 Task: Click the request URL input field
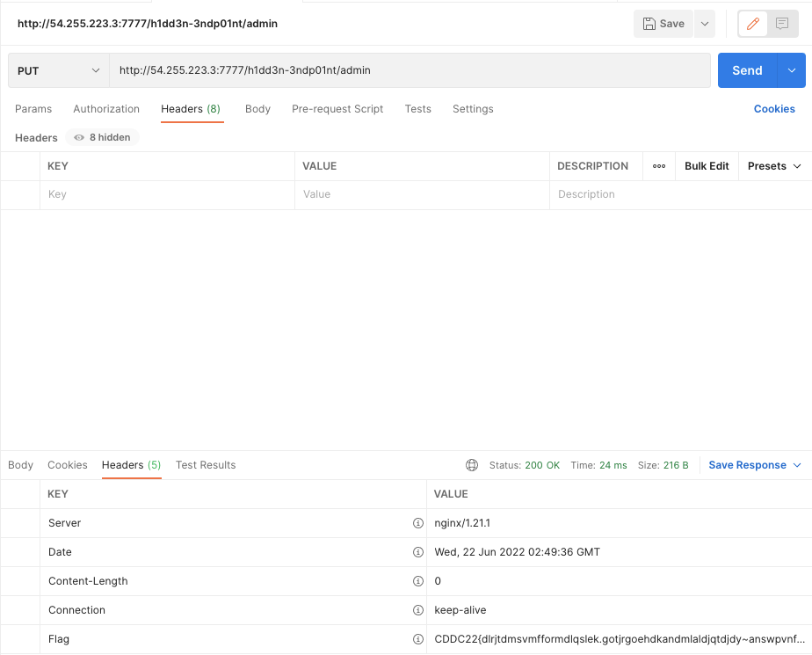click(410, 70)
